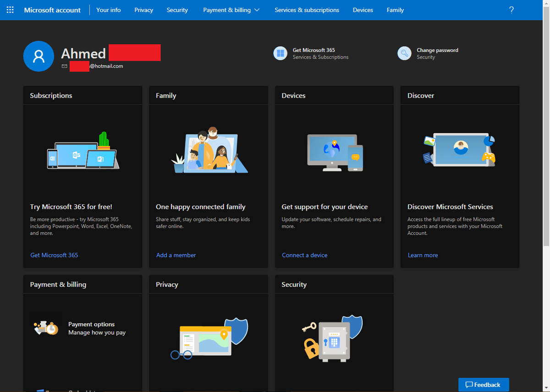Click Connect a device link
The height and width of the screenshot is (392, 550).
point(304,255)
